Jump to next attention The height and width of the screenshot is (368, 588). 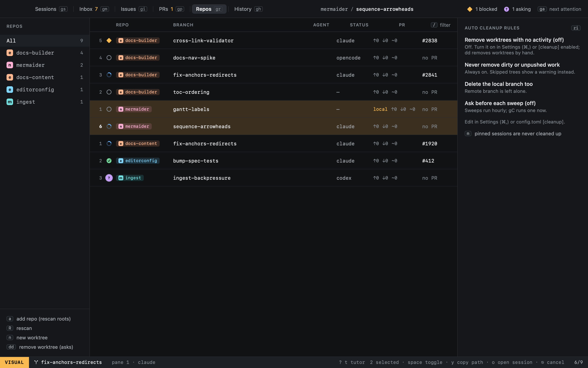coord(559,9)
